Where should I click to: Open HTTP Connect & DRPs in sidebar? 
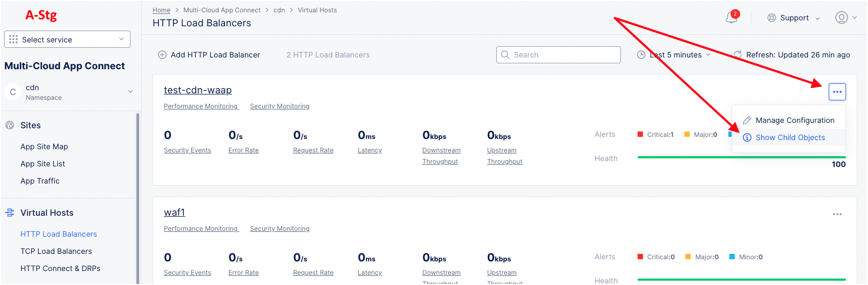(x=60, y=268)
